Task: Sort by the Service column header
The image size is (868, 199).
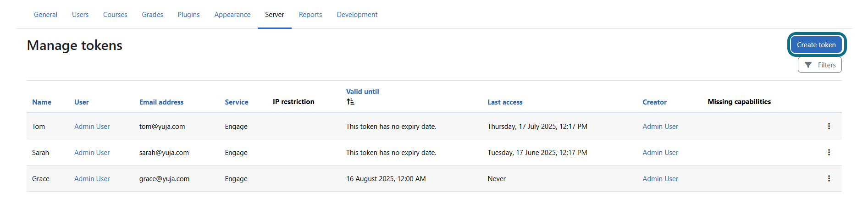Action: pyautogui.click(x=237, y=102)
